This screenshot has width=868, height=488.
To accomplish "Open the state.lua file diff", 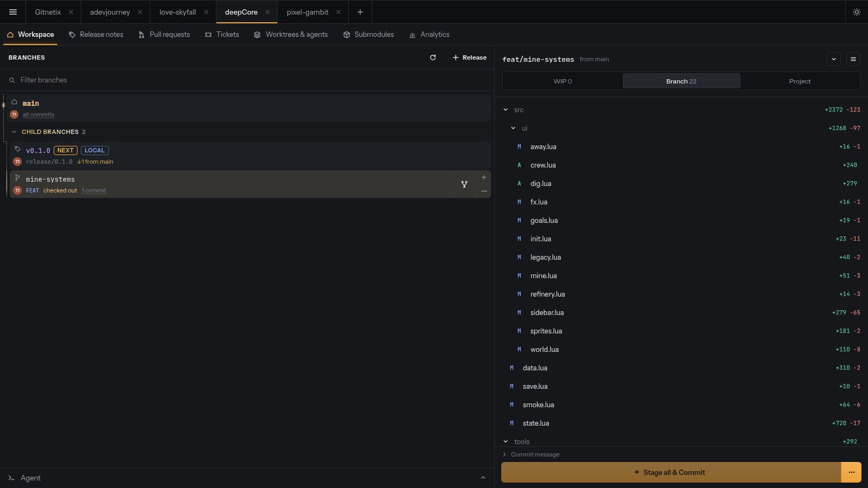I will point(681,423).
